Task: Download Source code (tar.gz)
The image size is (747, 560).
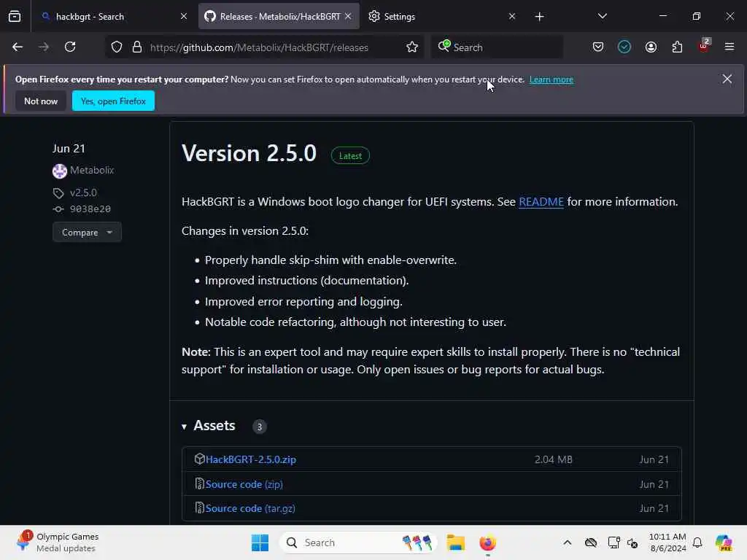Action: click(x=250, y=508)
